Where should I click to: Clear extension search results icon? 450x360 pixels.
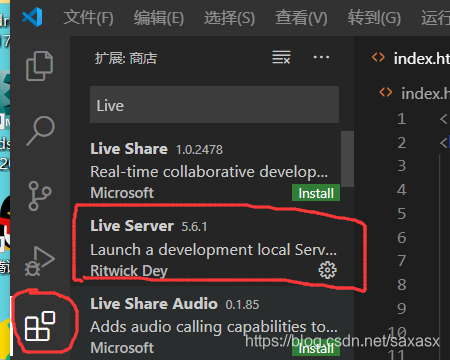tap(281, 57)
